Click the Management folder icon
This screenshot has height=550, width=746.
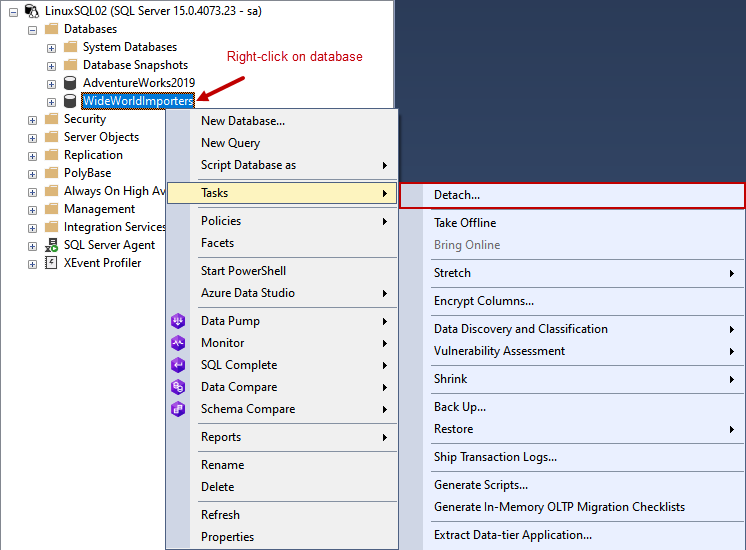(x=51, y=209)
